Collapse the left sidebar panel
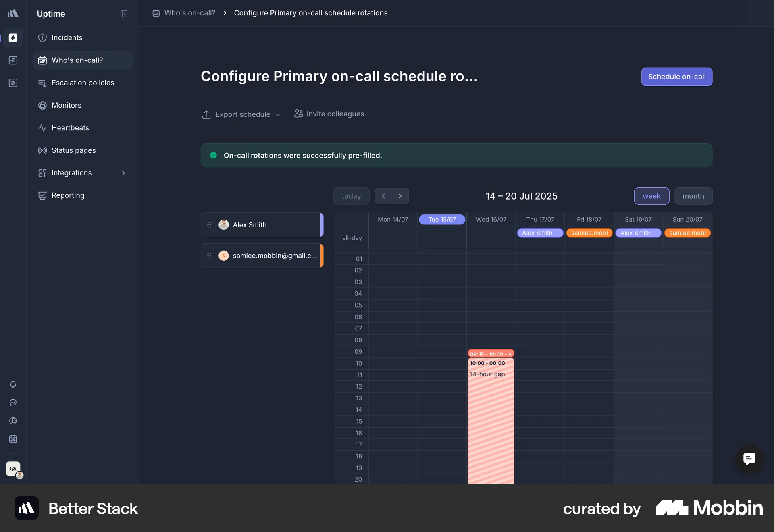The height and width of the screenshot is (532, 774). pos(124,14)
